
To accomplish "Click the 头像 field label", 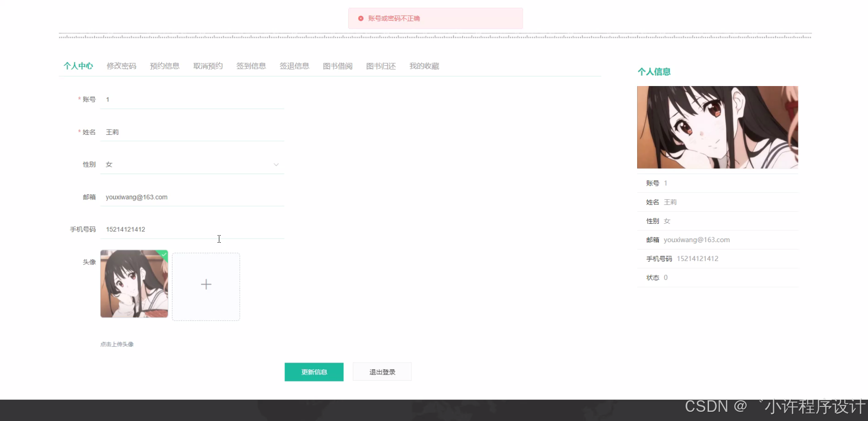I will click(89, 262).
